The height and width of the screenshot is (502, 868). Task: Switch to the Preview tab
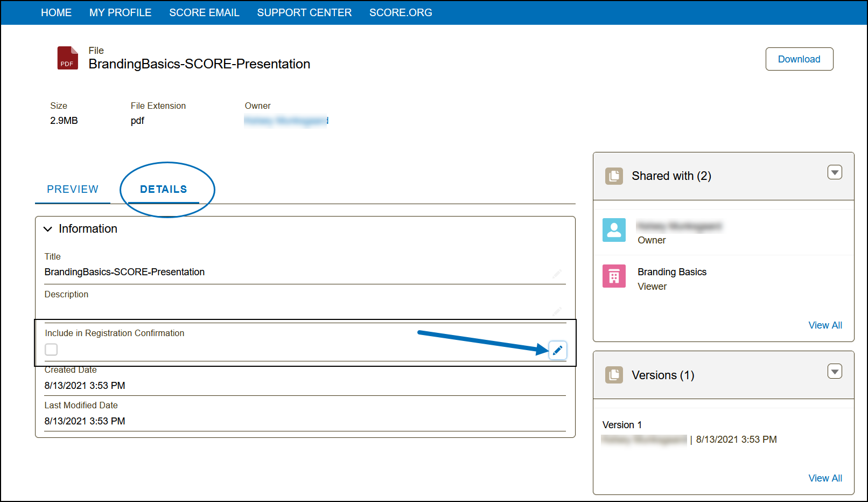[73, 189]
